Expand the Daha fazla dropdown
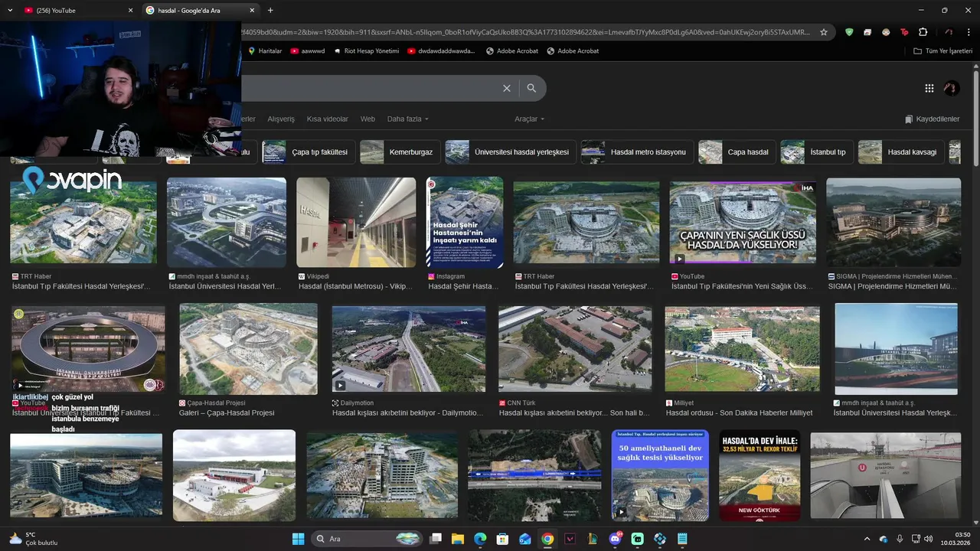Viewport: 980px width, 551px height. 407,119
